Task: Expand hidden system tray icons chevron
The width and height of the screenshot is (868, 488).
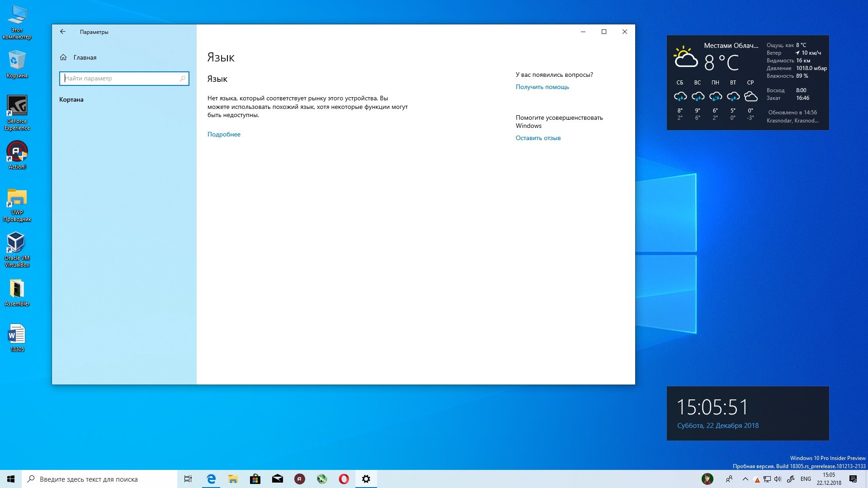Action: (745, 479)
